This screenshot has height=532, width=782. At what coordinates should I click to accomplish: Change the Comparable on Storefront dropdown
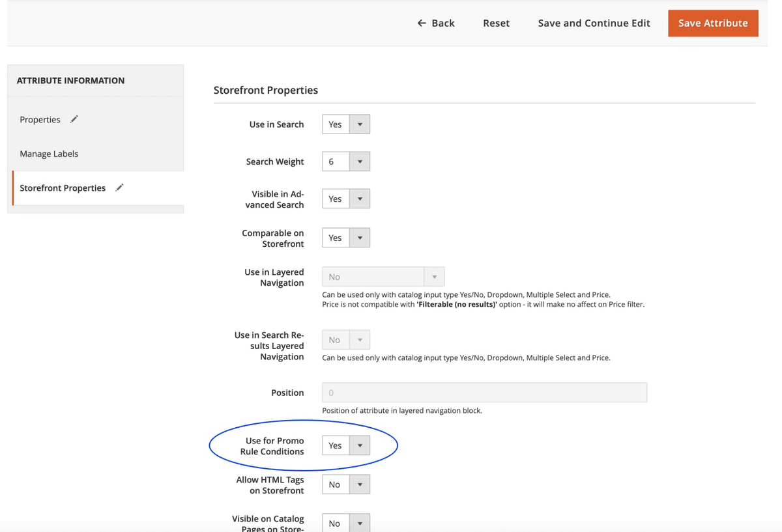346,238
